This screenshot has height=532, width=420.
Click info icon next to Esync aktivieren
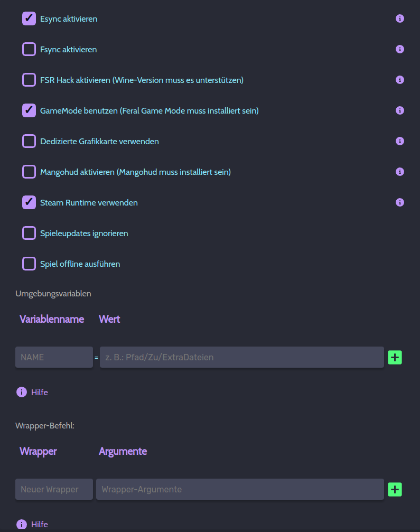pos(400,19)
